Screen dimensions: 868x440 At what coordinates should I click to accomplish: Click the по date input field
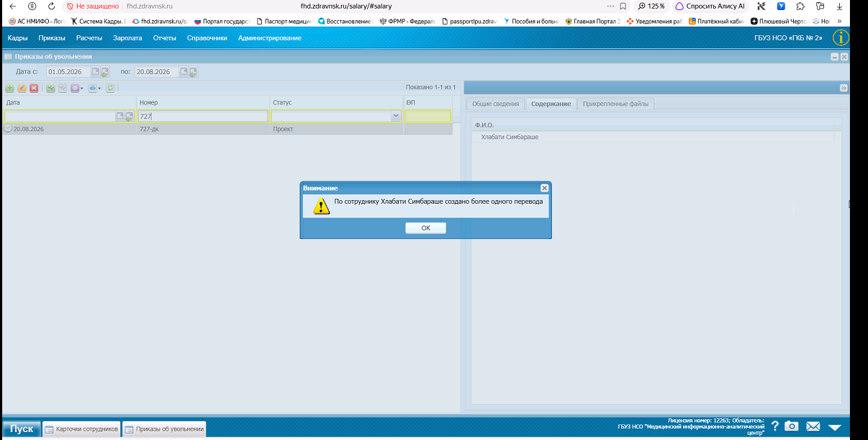coord(156,72)
